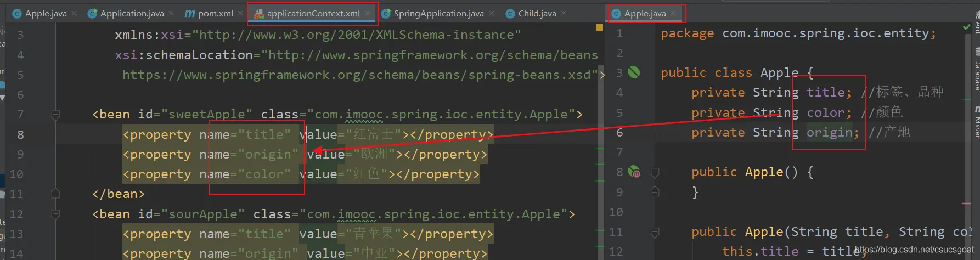This screenshot has width=980, height=260.
Task: Click the gutter icon next to Apple() constructor
Action: point(634,172)
